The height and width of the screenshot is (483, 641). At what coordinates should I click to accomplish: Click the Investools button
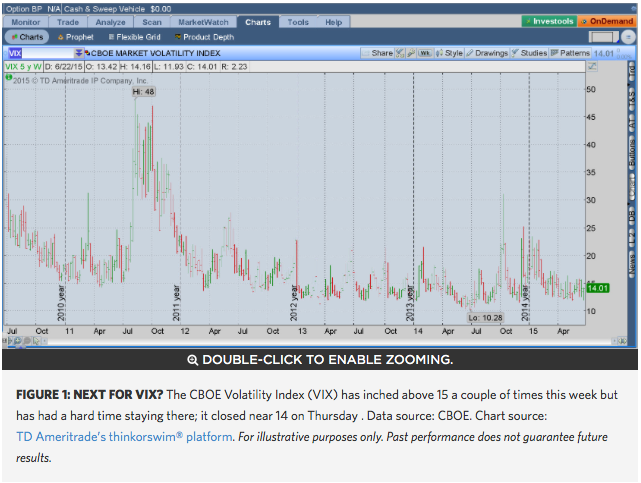(x=549, y=21)
